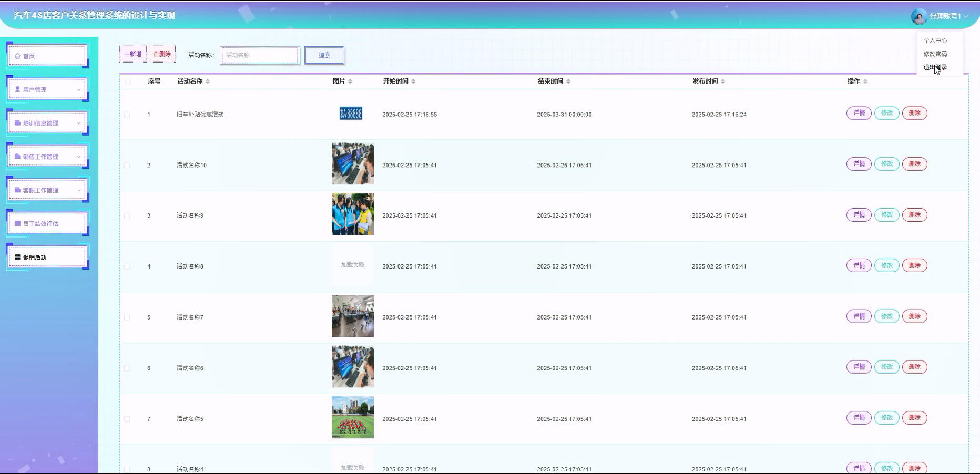Click 修改 for 旧车补贴优惠活动
The image size is (980, 474).
click(x=887, y=113)
